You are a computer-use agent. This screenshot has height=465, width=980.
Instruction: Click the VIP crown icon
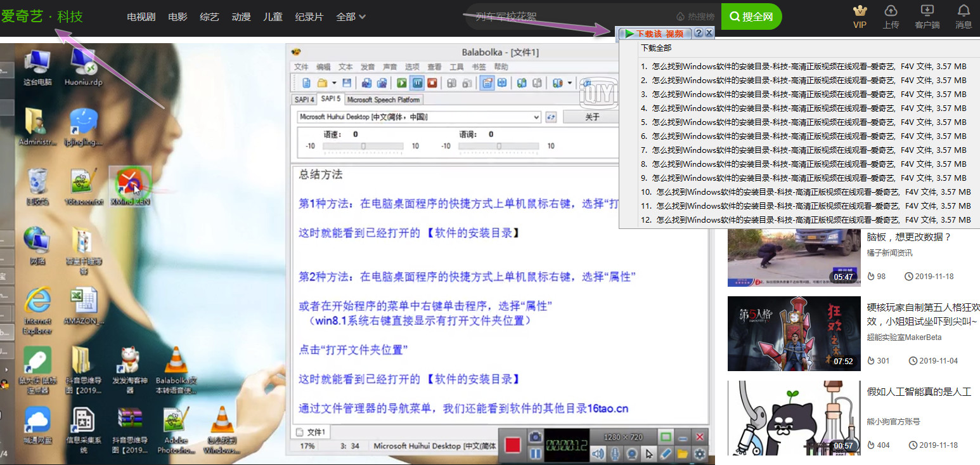pos(860,11)
